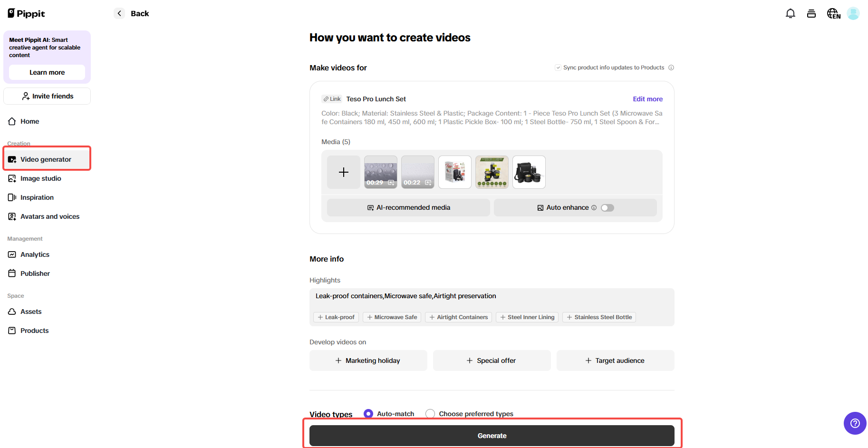Click the plus tile to add media
Image resolution: width=868 pixels, height=448 pixels.
pyautogui.click(x=343, y=172)
